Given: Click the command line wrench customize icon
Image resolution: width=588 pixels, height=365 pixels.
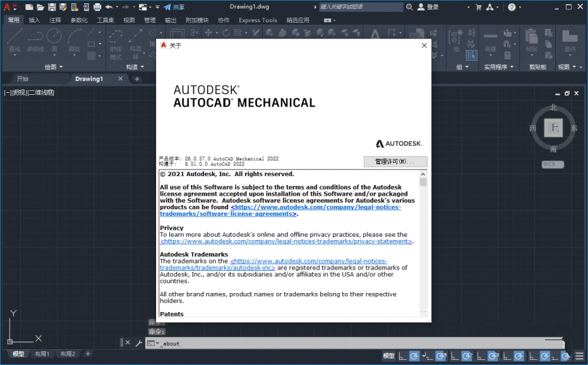Looking at the screenshot, I should pyautogui.click(x=139, y=343).
